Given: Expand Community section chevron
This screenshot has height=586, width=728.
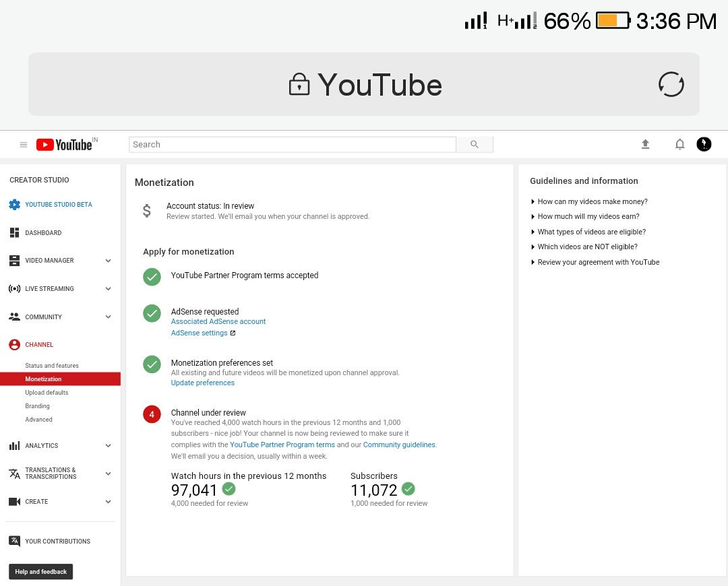Looking at the screenshot, I should (108, 317).
